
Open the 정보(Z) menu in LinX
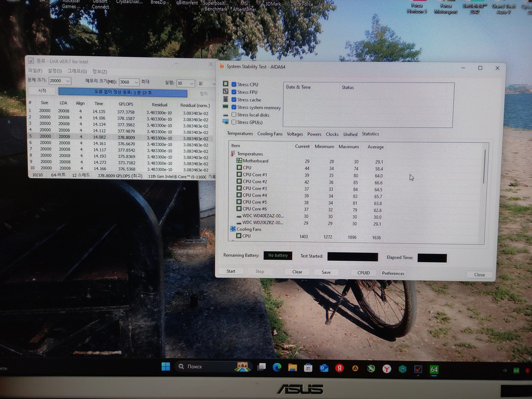click(99, 71)
